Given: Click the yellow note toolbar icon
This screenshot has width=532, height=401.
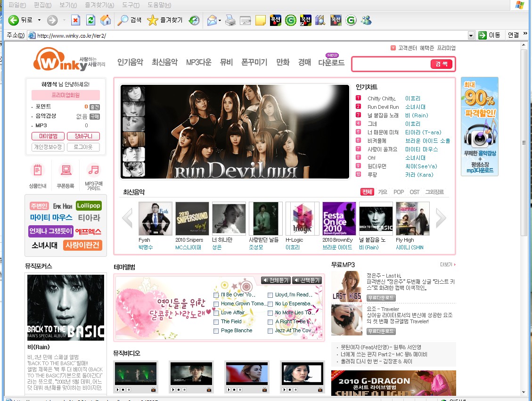Looking at the screenshot, I should click(260, 20).
